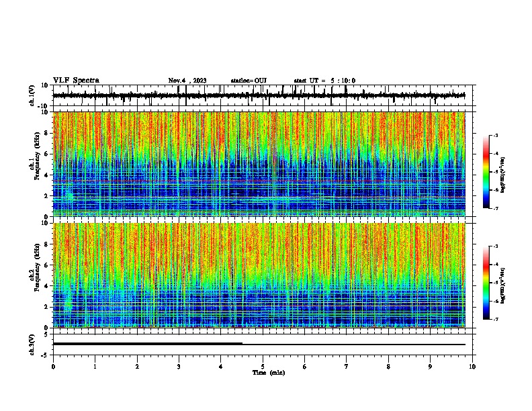The image size is (532, 411).
Task: Click time-axis tick label "1" at bottom
Action: [x=95, y=367]
